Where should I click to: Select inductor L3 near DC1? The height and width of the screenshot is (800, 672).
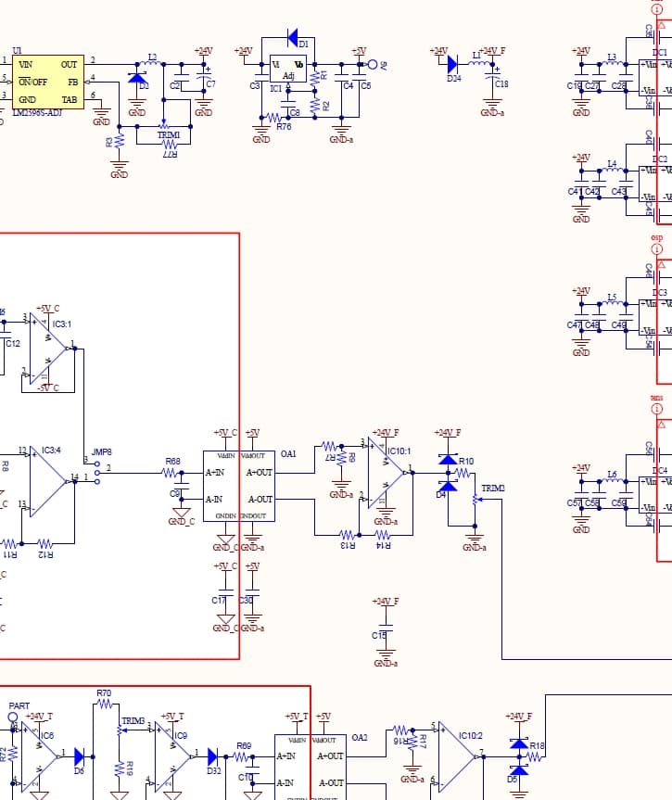coord(613,64)
